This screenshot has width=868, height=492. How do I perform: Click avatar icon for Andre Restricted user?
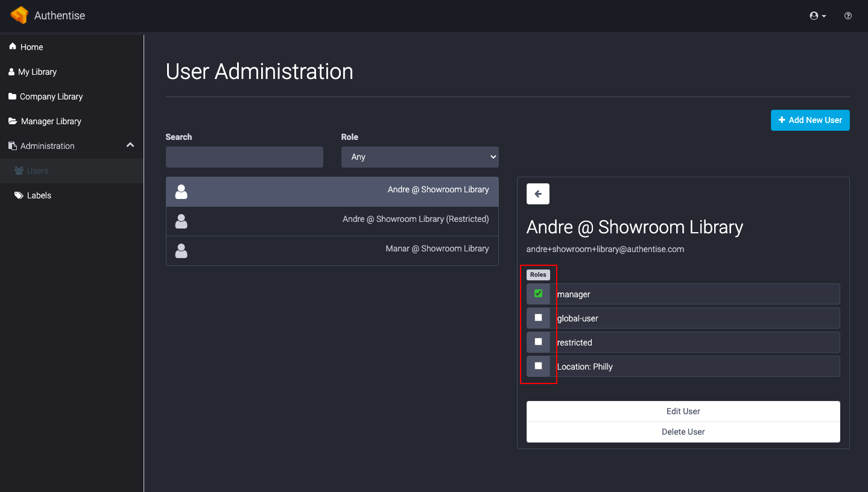(x=181, y=221)
